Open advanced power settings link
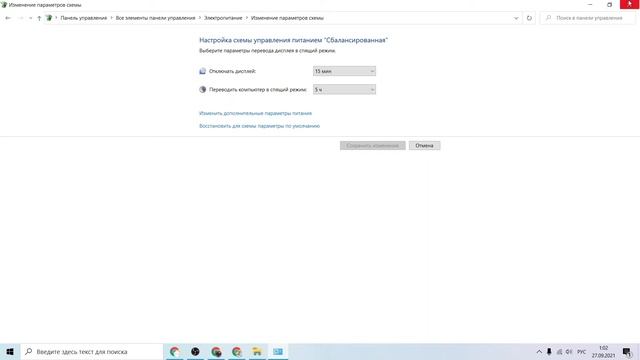 (255, 113)
